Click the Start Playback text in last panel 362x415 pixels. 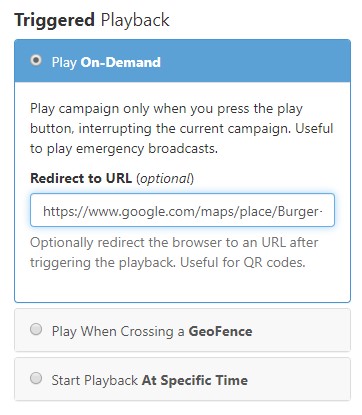click(95, 380)
